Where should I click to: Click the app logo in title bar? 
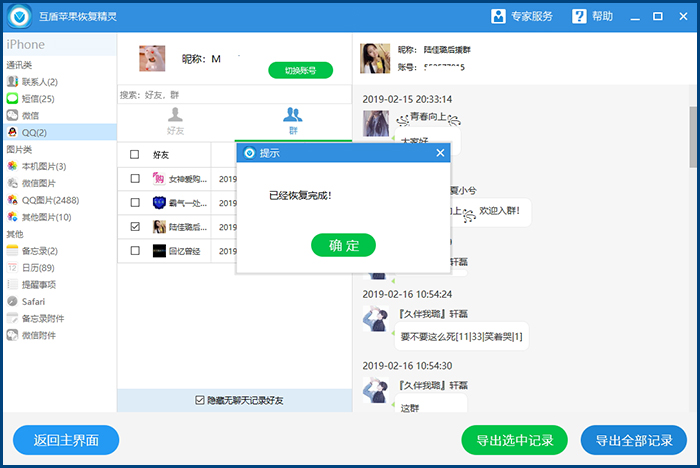pos(19,17)
